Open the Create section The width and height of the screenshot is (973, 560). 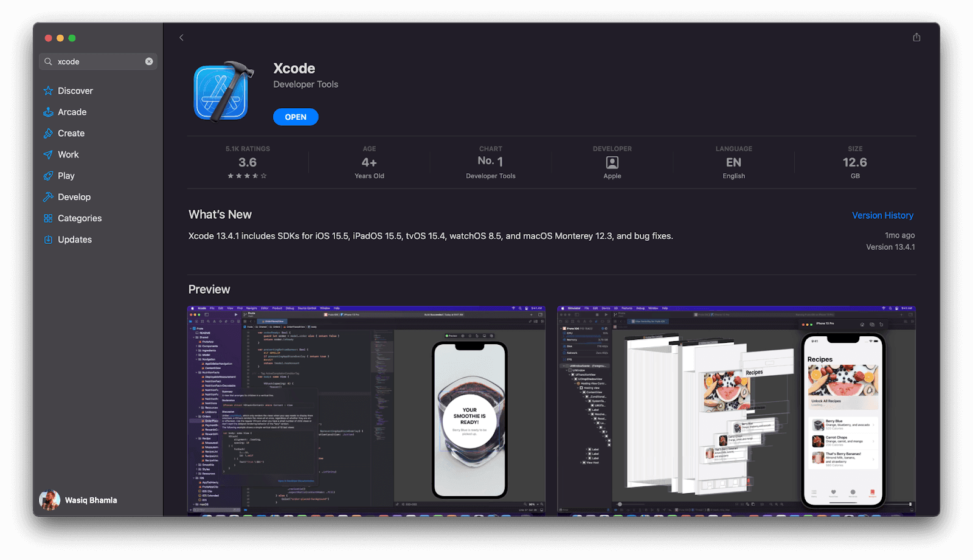tap(71, 133)
